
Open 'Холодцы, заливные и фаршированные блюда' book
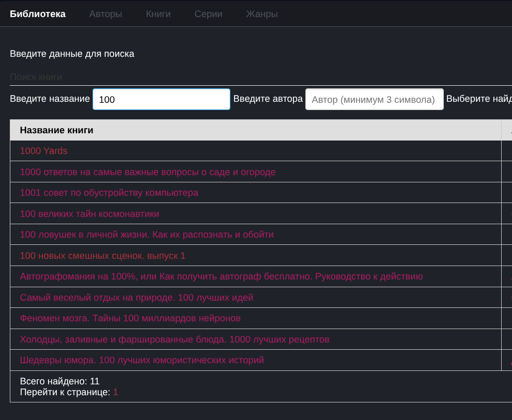[175, 339]
